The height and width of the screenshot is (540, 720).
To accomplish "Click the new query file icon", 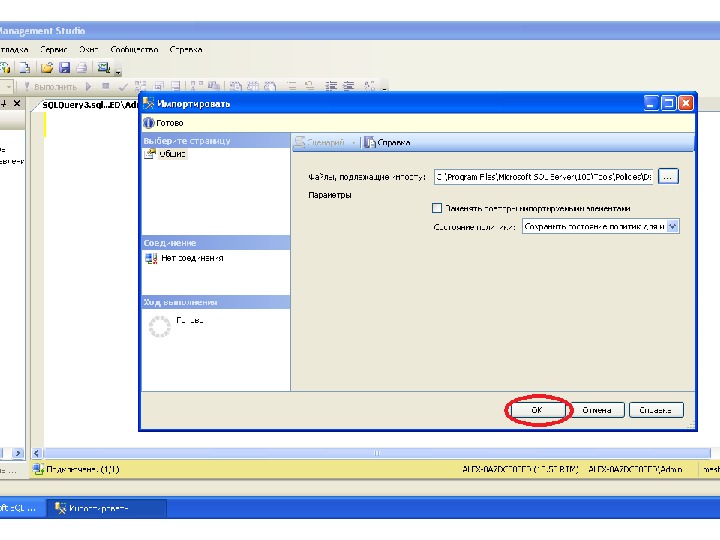I will (25, 68).
